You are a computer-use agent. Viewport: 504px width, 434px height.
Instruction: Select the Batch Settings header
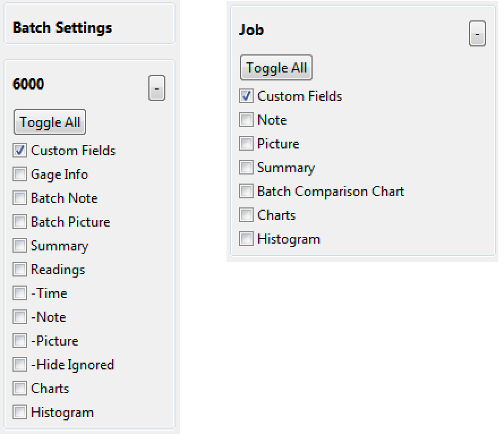[62, 28]
